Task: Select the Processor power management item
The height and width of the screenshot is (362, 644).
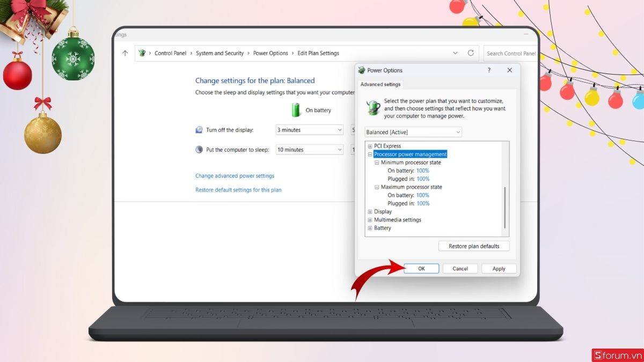Action: [x=410, y=154]
